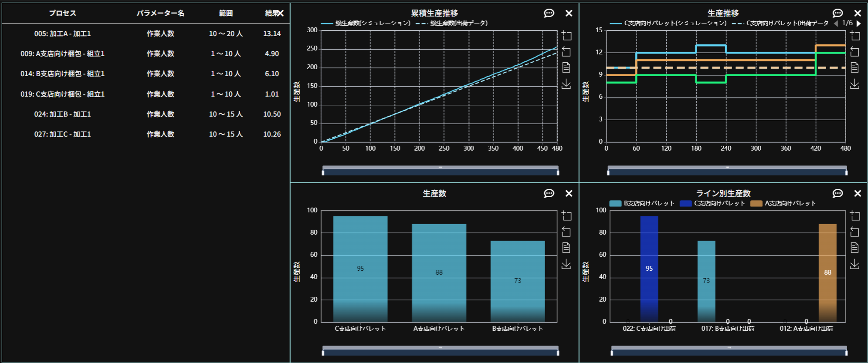The image size is (868, 363).
Task: Click the パラメーター名 column header
Action: [160, 13]
